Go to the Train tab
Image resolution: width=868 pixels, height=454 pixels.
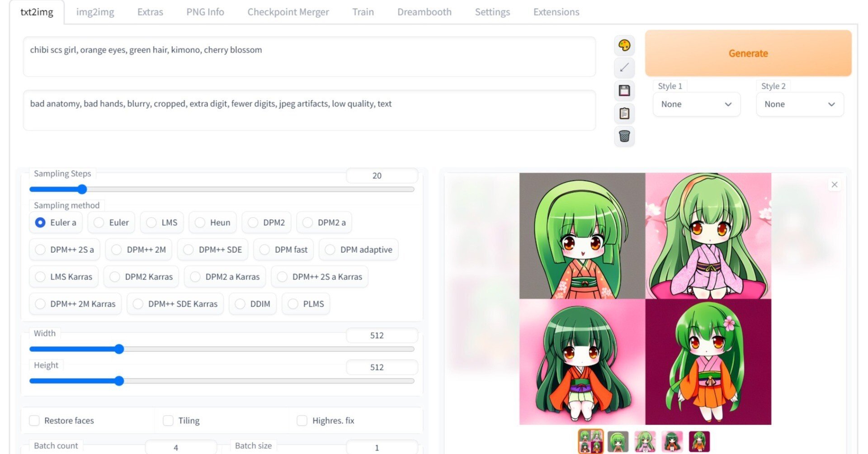(363, 12)
